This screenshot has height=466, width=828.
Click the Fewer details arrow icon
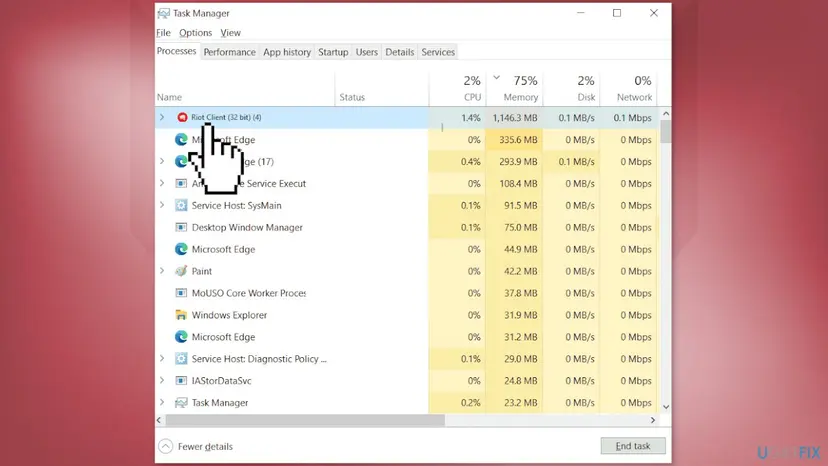pyautogui.click(x=165, y=446)
